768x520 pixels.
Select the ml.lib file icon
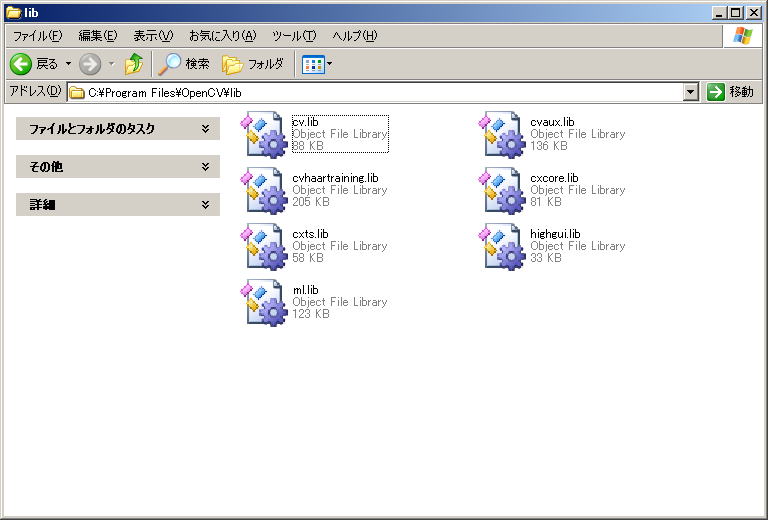(264, 303)
